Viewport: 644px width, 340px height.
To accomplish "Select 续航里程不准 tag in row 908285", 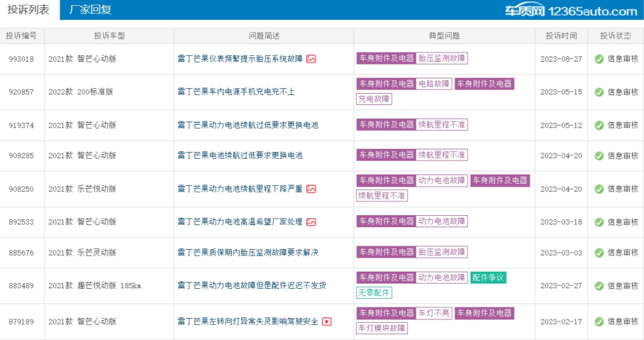I will pos(442,155).
